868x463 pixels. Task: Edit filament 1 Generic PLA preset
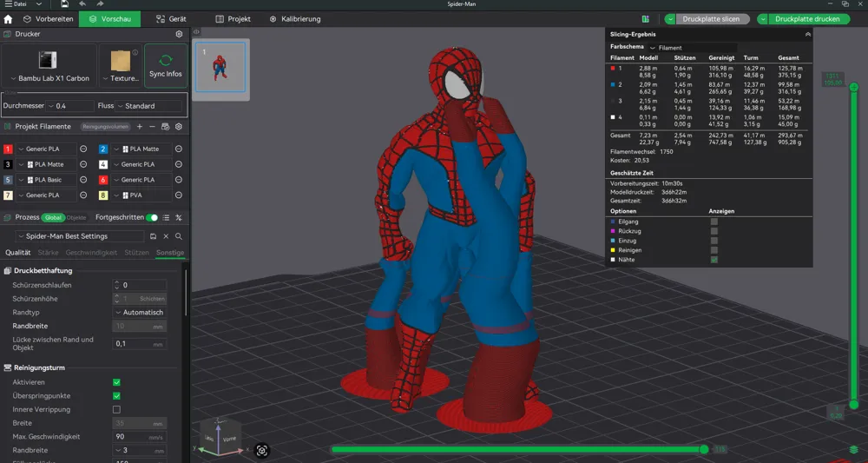point(83,149)
